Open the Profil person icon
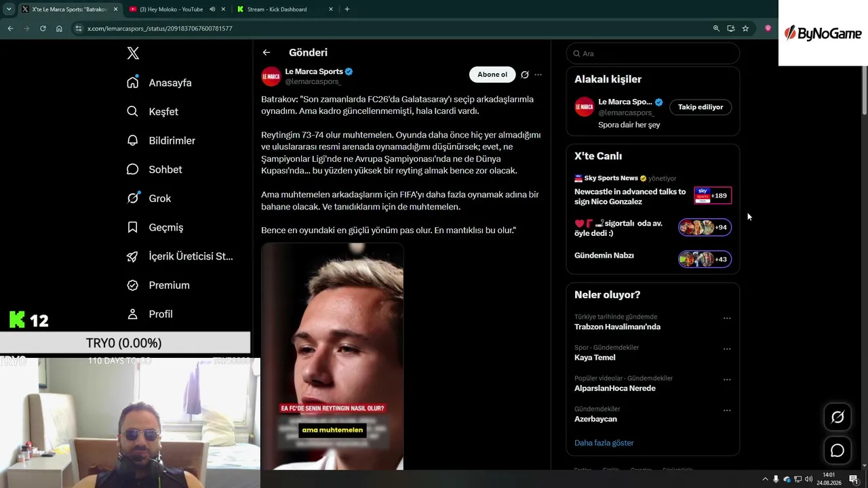868x488 pixels. click(x=133, y=314)
